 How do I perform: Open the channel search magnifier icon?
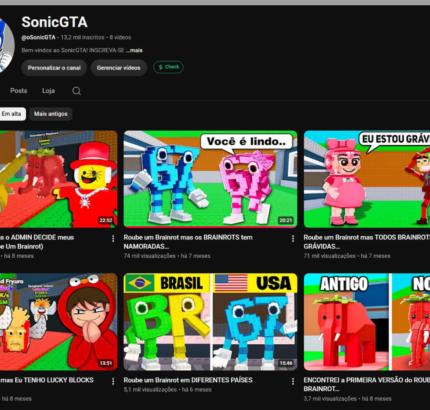point(76,91)
